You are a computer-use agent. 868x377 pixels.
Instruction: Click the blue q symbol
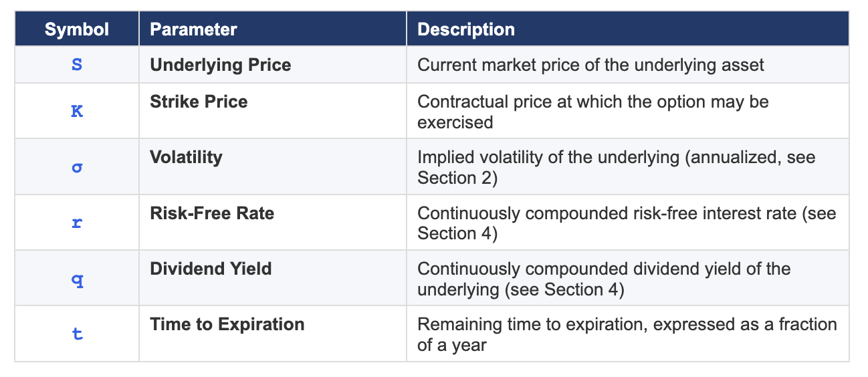(77, 279)
